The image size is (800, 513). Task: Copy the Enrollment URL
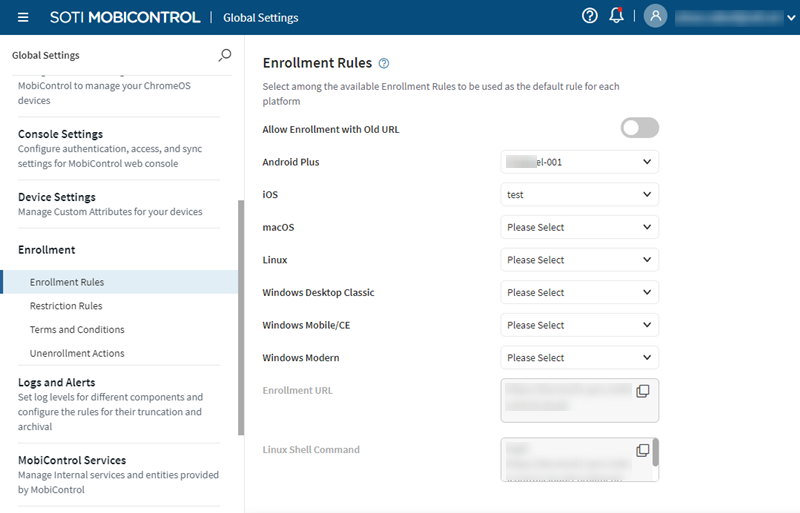[x=643, y=390]
